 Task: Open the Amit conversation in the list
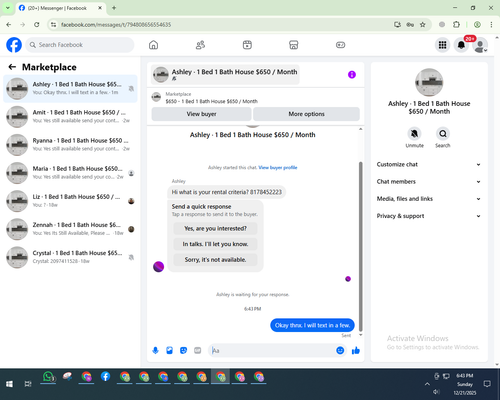coord(70,117)
